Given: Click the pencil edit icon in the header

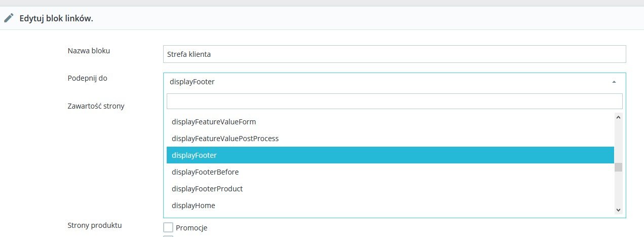Looking at the screenshot, I should tap(9, 18).
